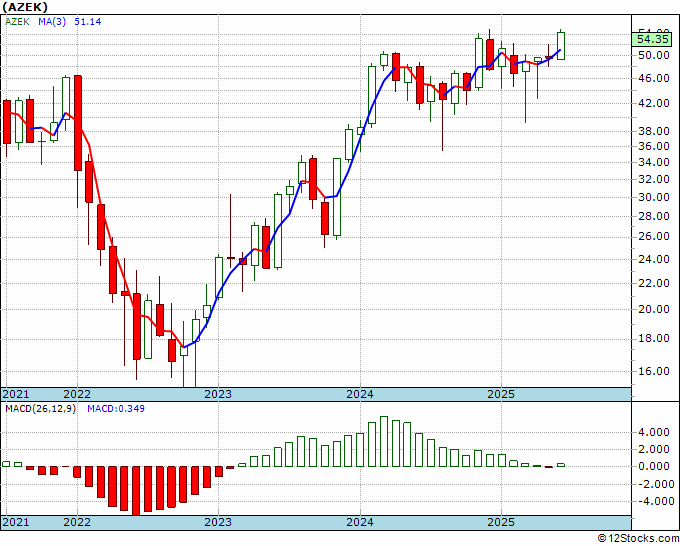
Task: Click 2024 on the MACD panel time axis
Action: click(360, 522)
